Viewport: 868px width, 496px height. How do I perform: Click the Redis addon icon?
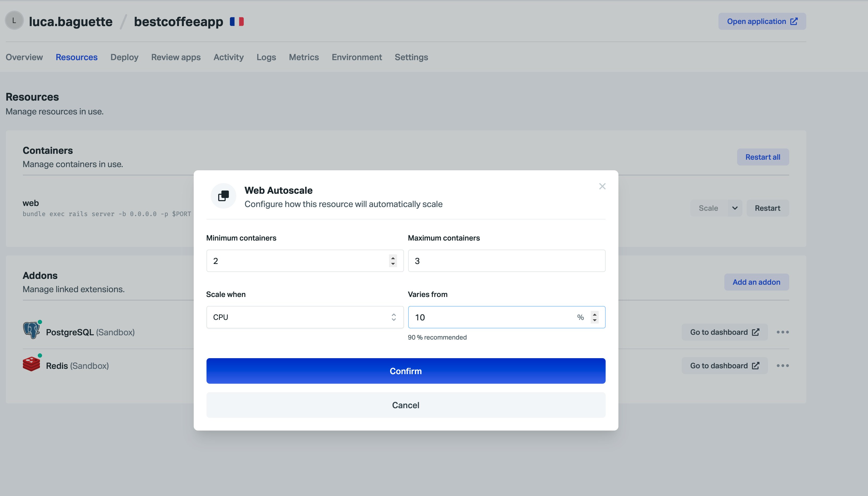[31, 363]
